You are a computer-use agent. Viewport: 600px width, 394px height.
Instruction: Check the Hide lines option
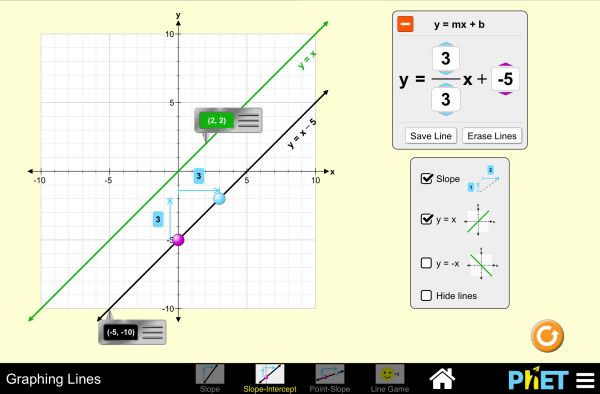pos(426,295)
